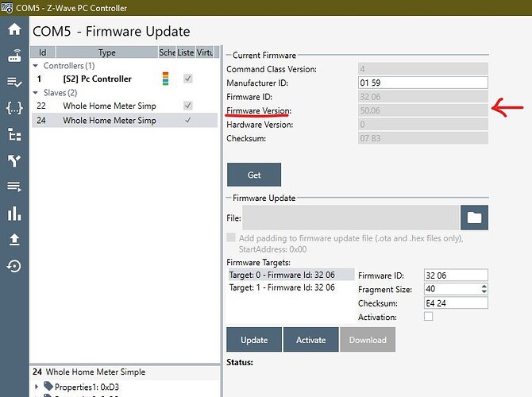Open the list-with-arrow icon in the sidebar
Viewport: 532px width, 397px height.
coord(14,187)
